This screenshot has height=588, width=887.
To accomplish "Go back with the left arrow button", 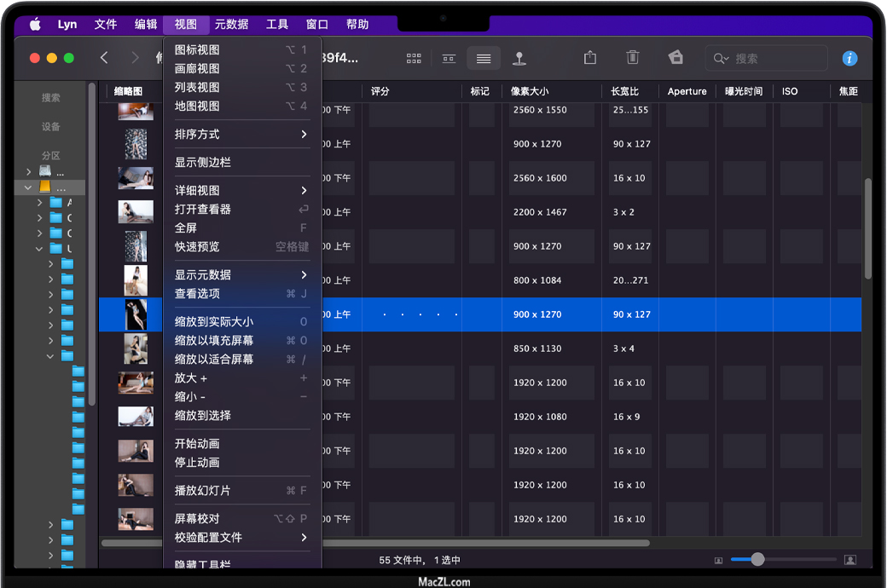I will point(104,58).
